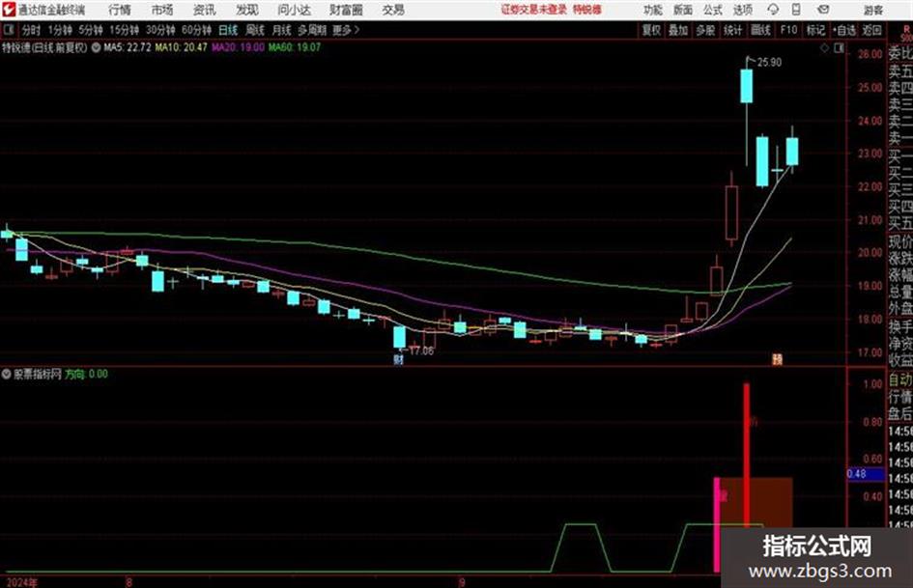The height and width of the screenshot is (588, 913).
Task: Click the orange marker icon near 17.00
Action: [777, 359]
